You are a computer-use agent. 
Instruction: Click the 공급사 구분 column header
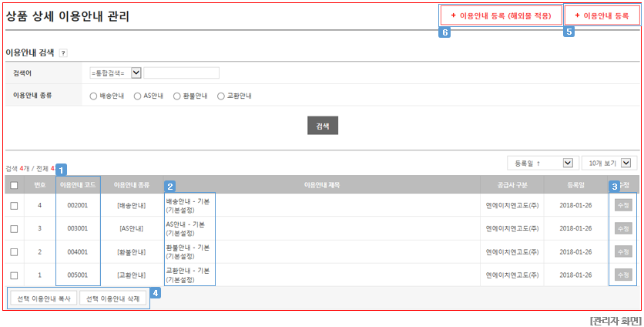coord(512,185)
